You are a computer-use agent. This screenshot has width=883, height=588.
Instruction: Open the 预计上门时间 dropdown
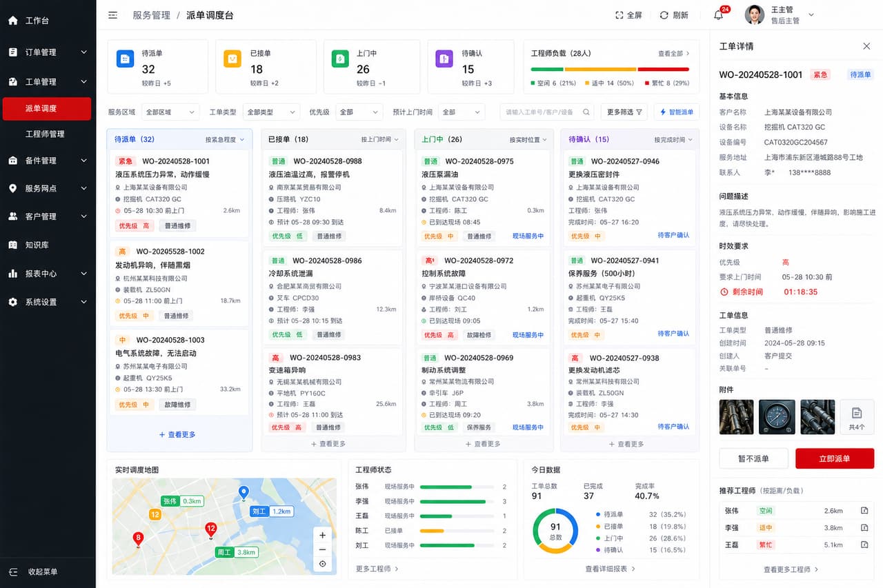point(462,112)
